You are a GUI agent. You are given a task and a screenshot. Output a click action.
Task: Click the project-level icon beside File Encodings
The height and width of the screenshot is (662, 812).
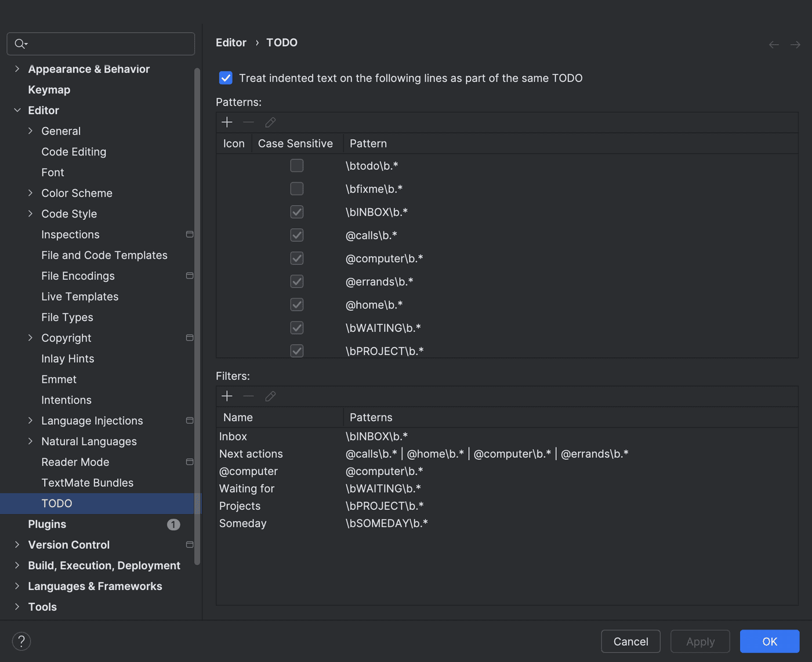190,276
